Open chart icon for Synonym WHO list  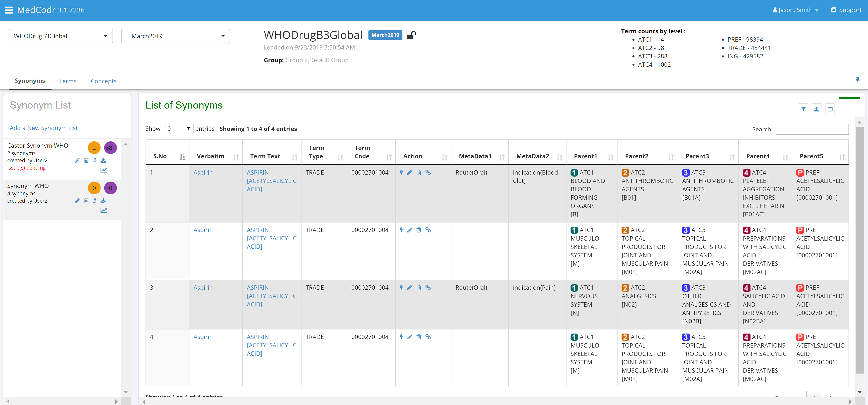click(x=104, y=210)
